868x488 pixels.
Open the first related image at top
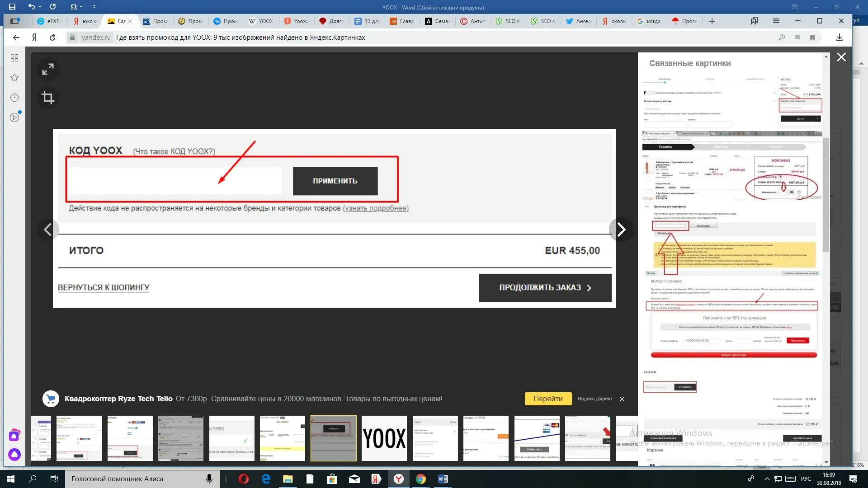click(x=732, y=101)
